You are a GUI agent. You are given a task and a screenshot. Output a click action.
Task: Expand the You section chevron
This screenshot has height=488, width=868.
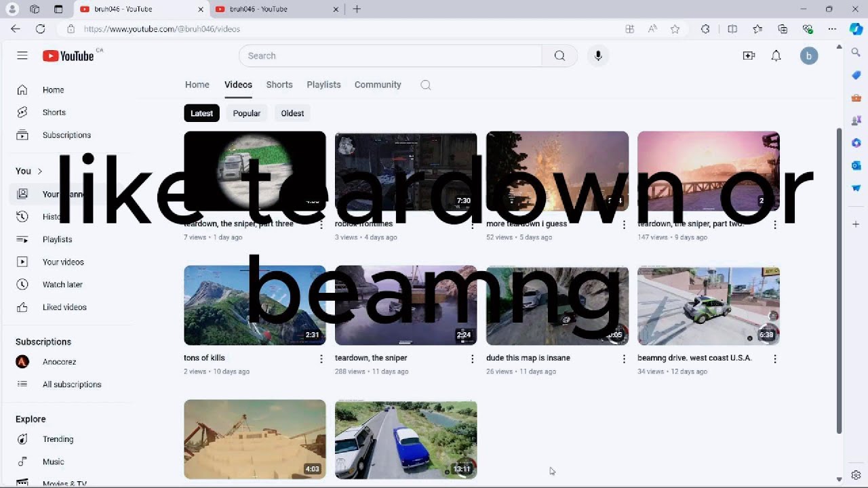pyautogui.click(x=40, y=171)
